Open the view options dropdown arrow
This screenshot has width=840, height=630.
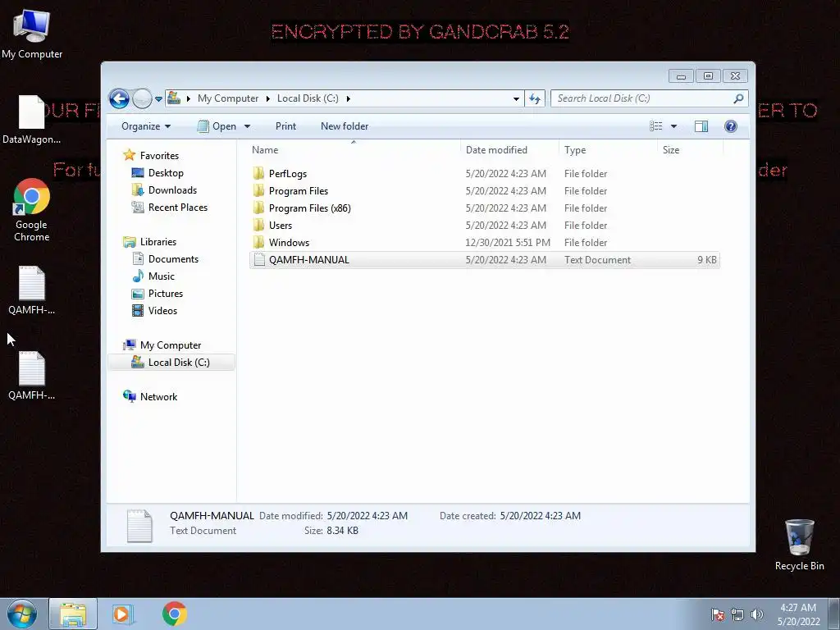674,126
